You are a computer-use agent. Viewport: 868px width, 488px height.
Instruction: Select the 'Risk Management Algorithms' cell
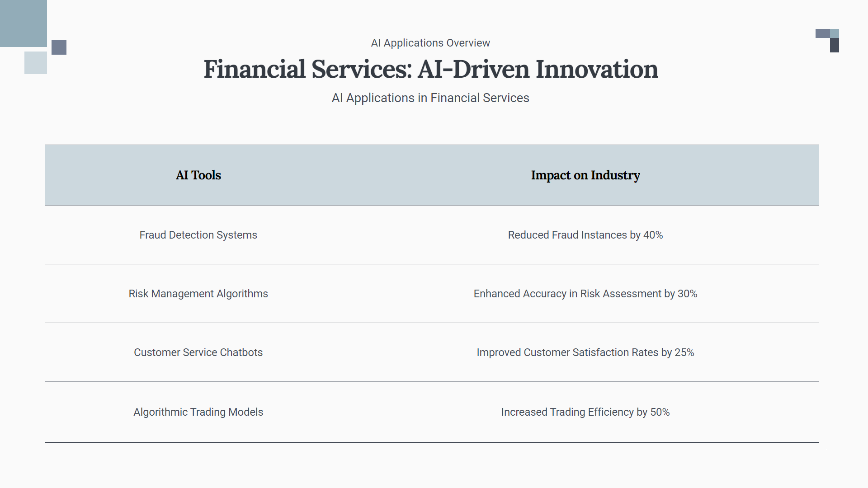[x=198, y=294]
